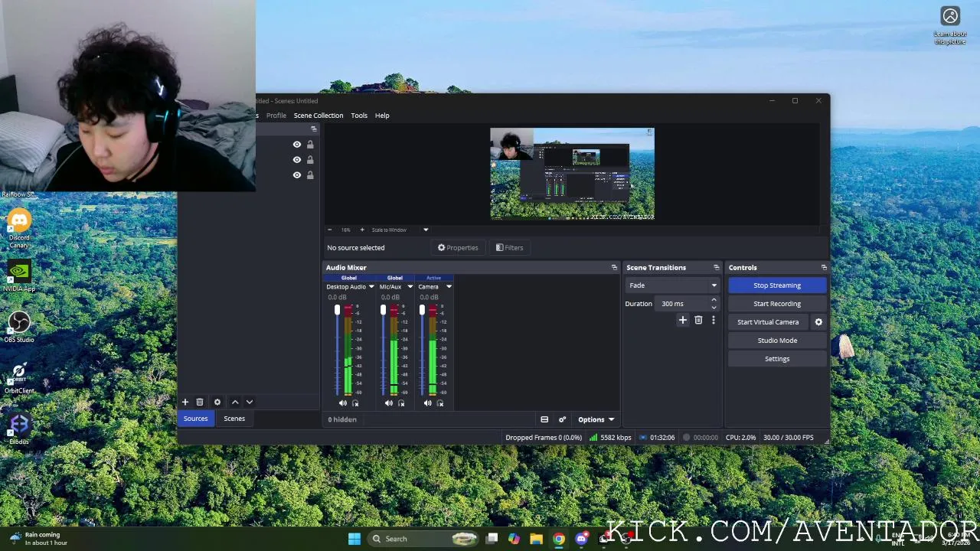The image size is (980, 551).
Task: Open Discord Canary desktop shortcut
Action: point(19,228)
